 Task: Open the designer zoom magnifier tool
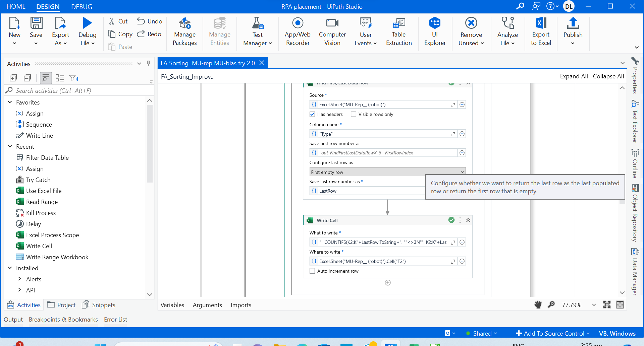(x=551, y=305)
